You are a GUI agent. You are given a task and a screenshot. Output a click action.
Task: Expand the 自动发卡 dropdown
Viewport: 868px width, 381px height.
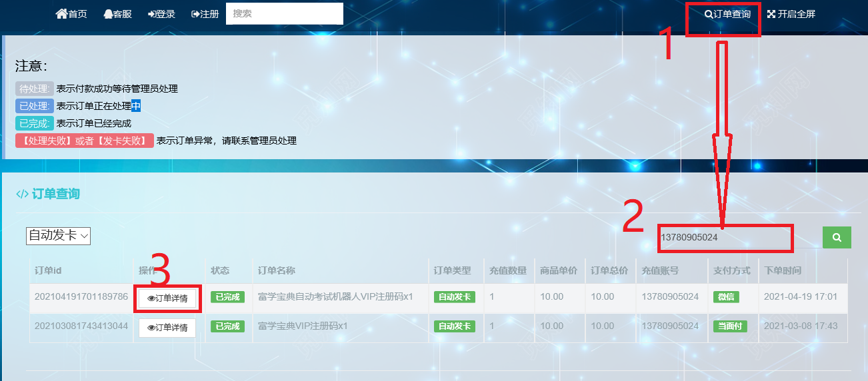58,236
